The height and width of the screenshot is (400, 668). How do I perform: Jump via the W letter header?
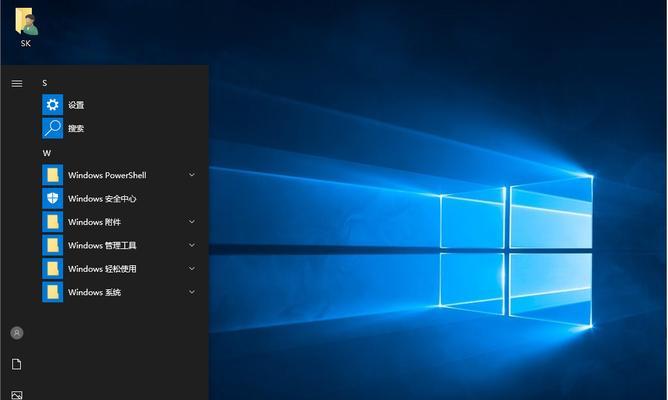tap(46, 153)
